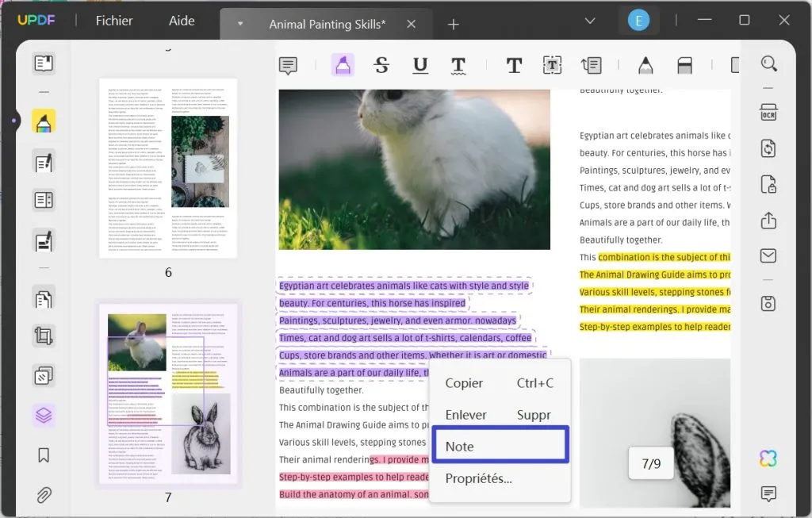Viewport: 812px width, 518px height.
Task: Select the text box tool
Action: pyautogui.click(x=553, y=65)
